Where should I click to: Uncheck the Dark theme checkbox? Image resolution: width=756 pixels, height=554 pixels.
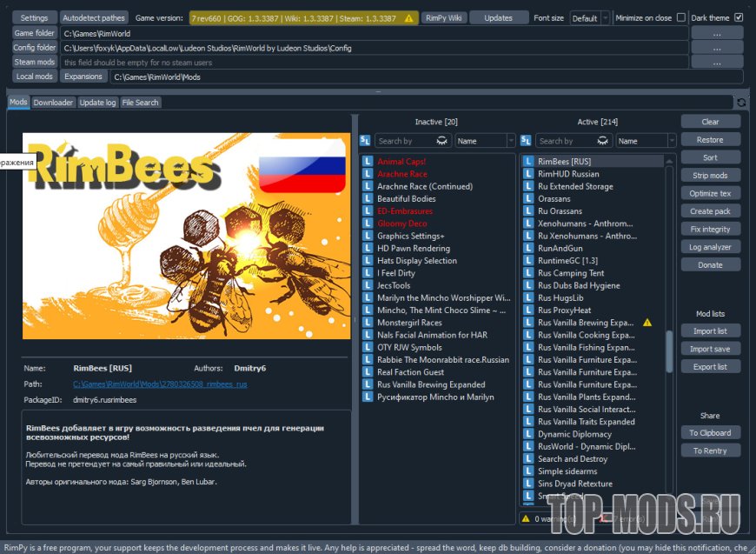[739, 17]
